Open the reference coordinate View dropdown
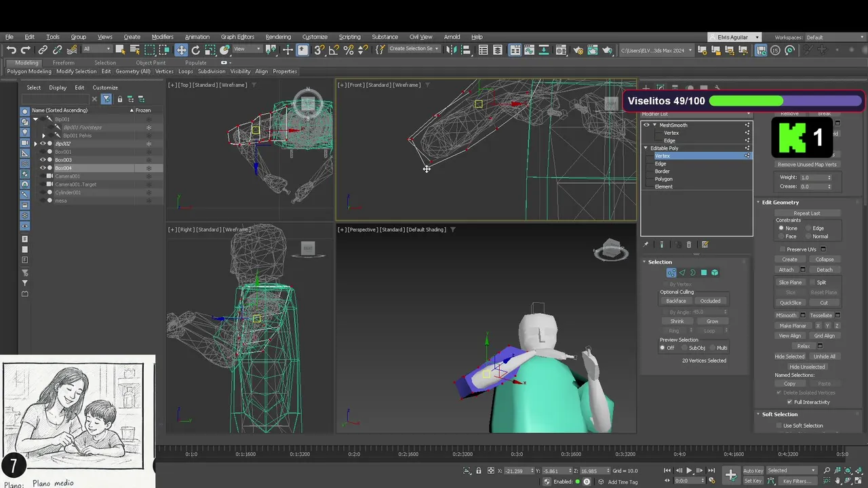Screen dimensions: 868x488 tap(247, 49)
